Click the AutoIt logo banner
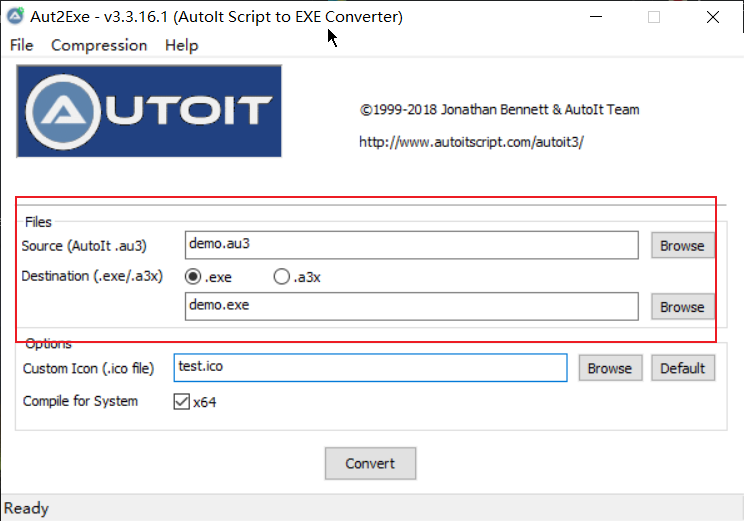Screen dimensions: 744x521 [149, 111]
